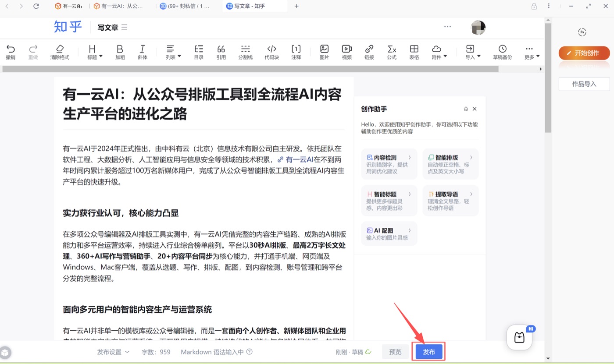The height and width of the screenshot is (364, 614).
Task: Expand the 发布设置 publish settings
Action: (x=113, y=352)
